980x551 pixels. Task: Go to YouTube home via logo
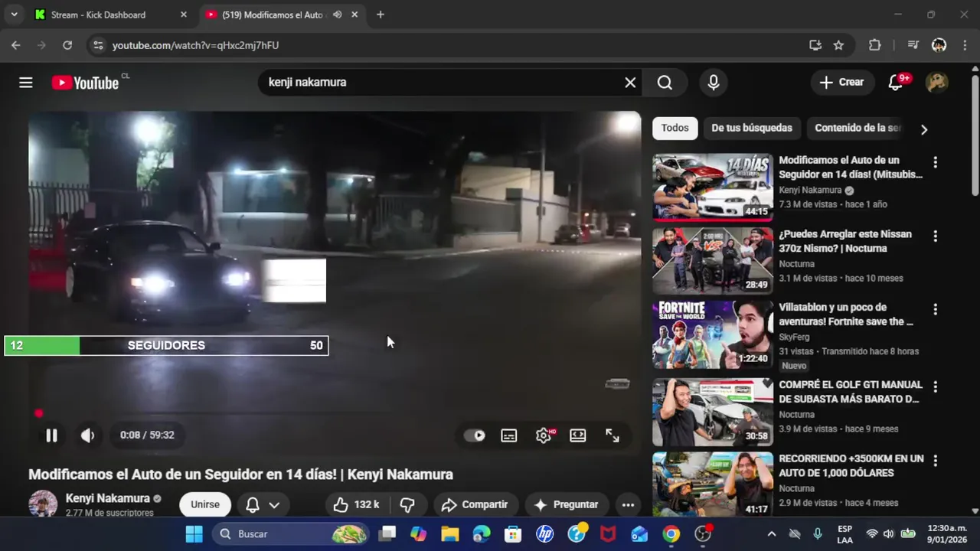click(x=85, y=83)
